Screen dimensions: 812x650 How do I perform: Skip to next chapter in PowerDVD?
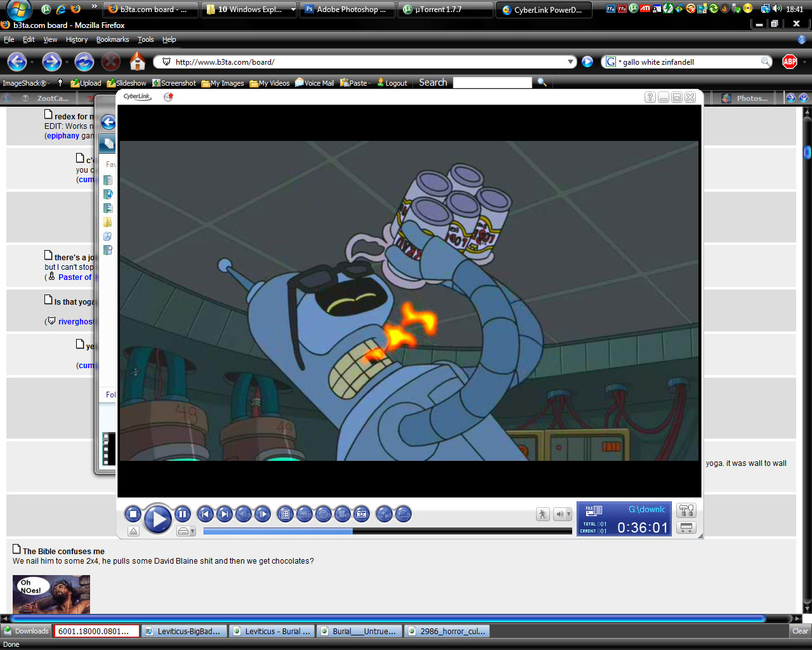(x=224, y=514)
